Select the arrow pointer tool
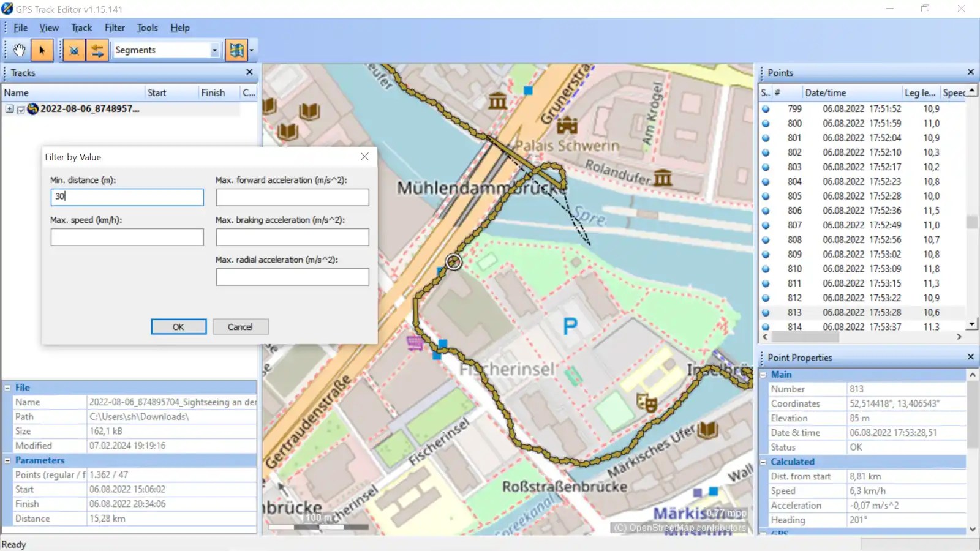This screenshot has height=551, width=980. 42,50
